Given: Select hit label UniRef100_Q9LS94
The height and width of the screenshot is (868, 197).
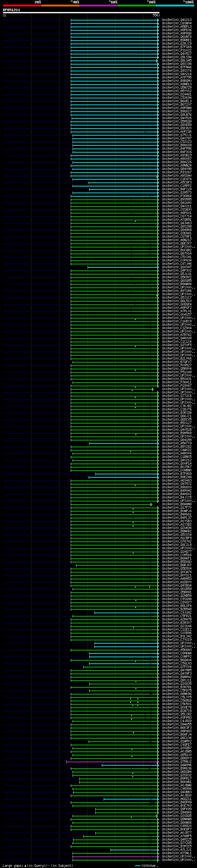Looking at the screenshot, I should 177,57.
